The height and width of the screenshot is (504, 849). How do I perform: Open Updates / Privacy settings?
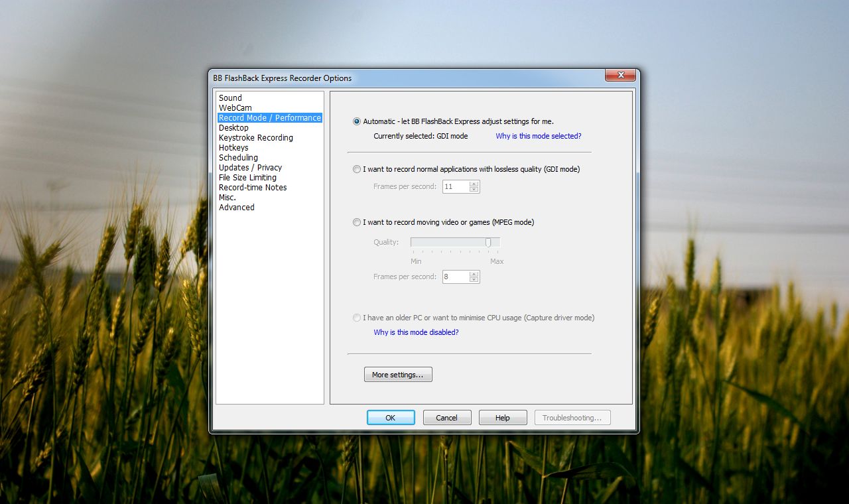point(250,167)
